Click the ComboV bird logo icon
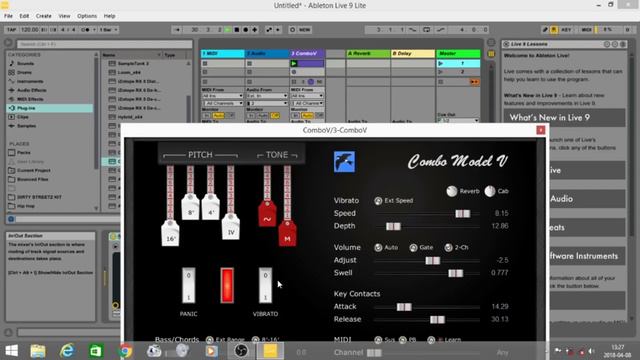 [344, 162]
